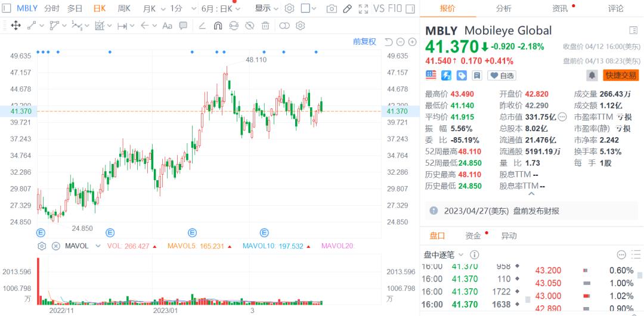644x316 pixels.
Task: Open the 显示 display dropdown
Action: point(266,8)
